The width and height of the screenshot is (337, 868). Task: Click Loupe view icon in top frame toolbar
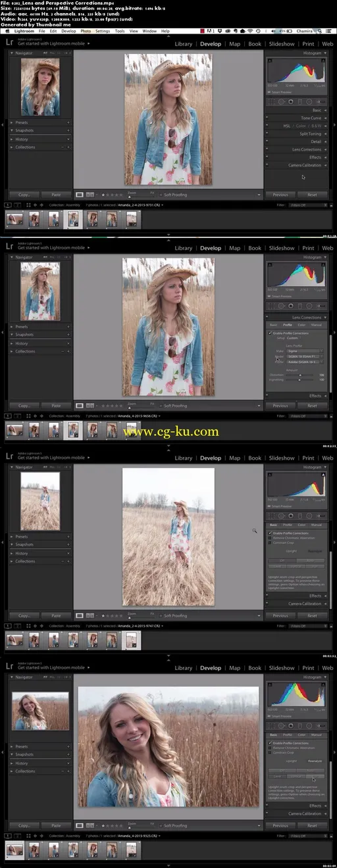pos(80,195)
